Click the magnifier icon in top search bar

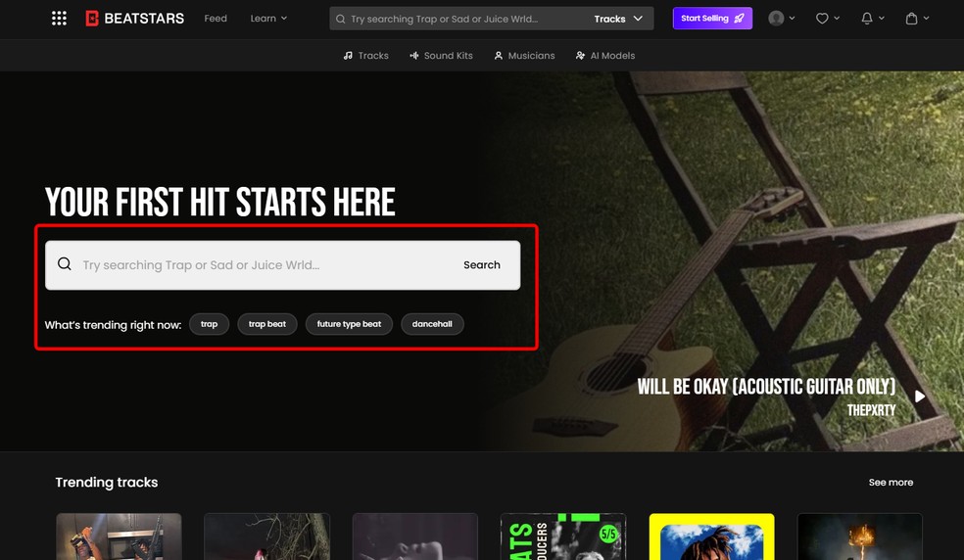[340, 19]
